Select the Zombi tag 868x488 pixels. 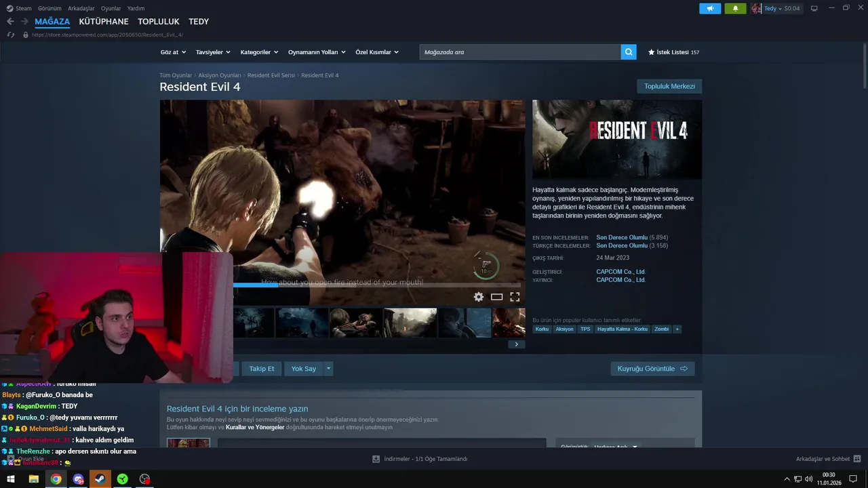coord(661,329)
